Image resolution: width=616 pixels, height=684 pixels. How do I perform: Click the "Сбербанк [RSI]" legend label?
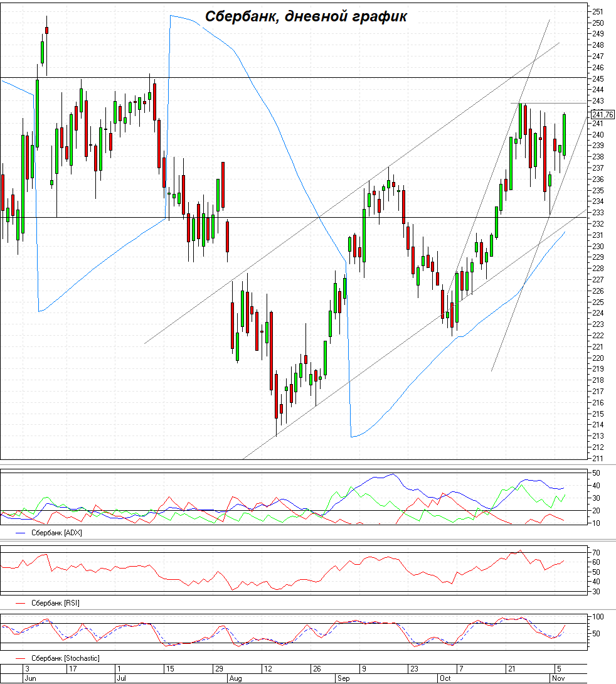[x=55, y=603]
